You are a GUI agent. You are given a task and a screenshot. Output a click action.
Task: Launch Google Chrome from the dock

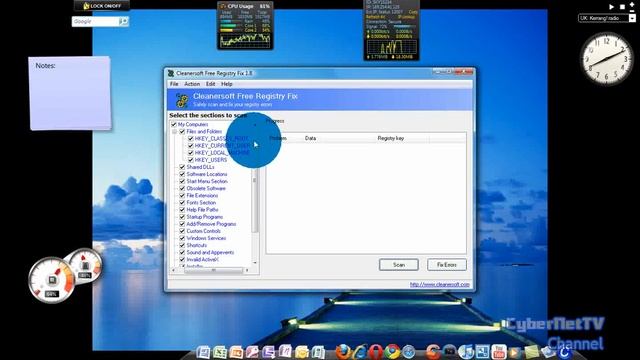coord(392,352)
